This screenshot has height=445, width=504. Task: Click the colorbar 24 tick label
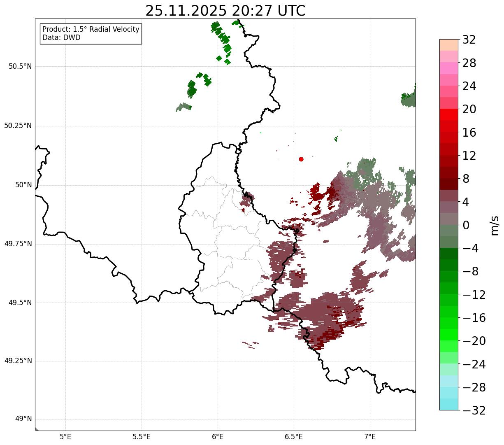pos(469,86)
